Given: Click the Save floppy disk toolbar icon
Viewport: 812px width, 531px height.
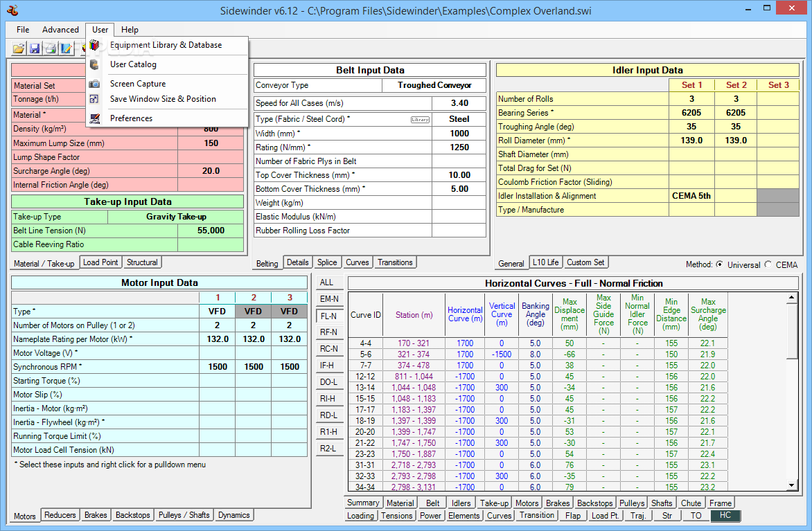Looking at the screenshot, I should [x=35, y=48].
